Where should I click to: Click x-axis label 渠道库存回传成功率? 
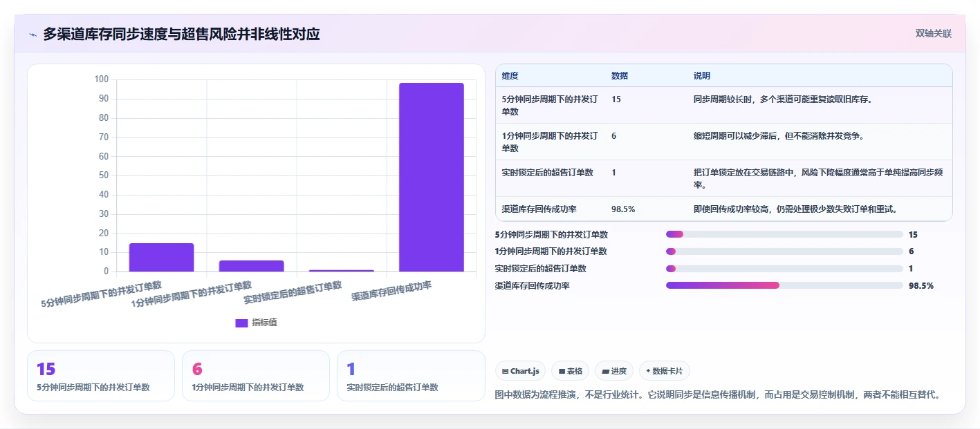(x=391, y=291)
